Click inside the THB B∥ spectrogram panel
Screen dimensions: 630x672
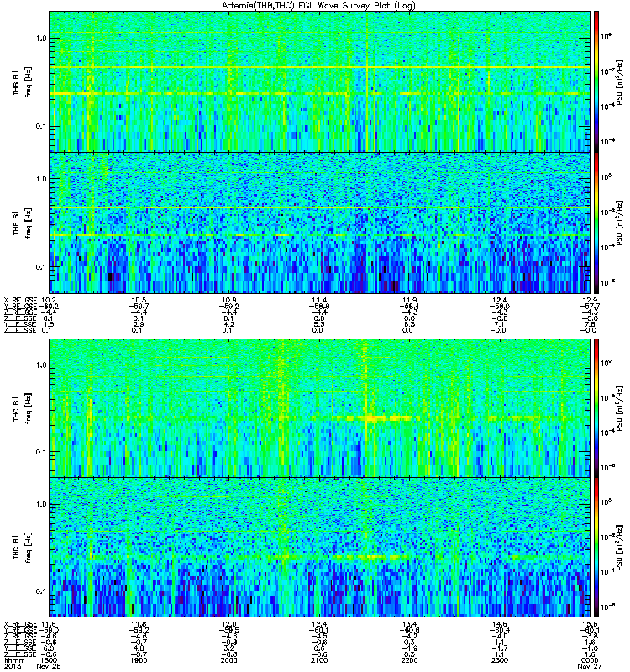(319, 223)
